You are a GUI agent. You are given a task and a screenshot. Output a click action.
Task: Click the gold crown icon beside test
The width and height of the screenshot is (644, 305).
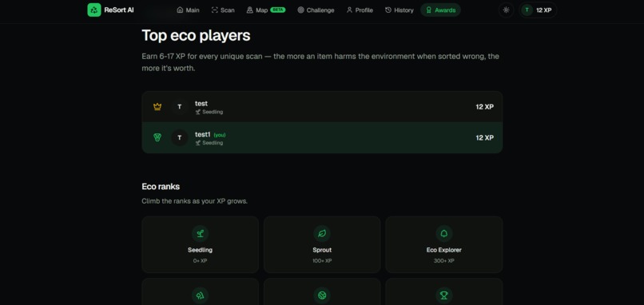pyautogui.click(x=157, y=107)
